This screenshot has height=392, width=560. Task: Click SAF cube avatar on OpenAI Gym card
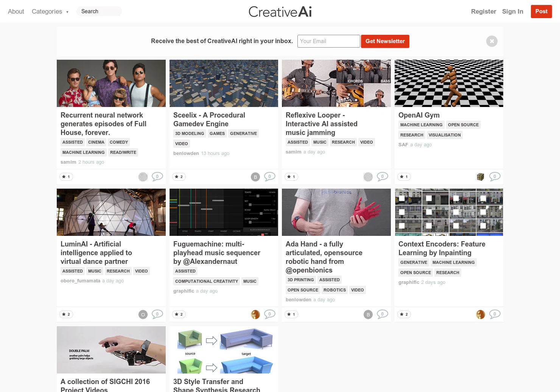pyautogui.click(x=481, y=177)
